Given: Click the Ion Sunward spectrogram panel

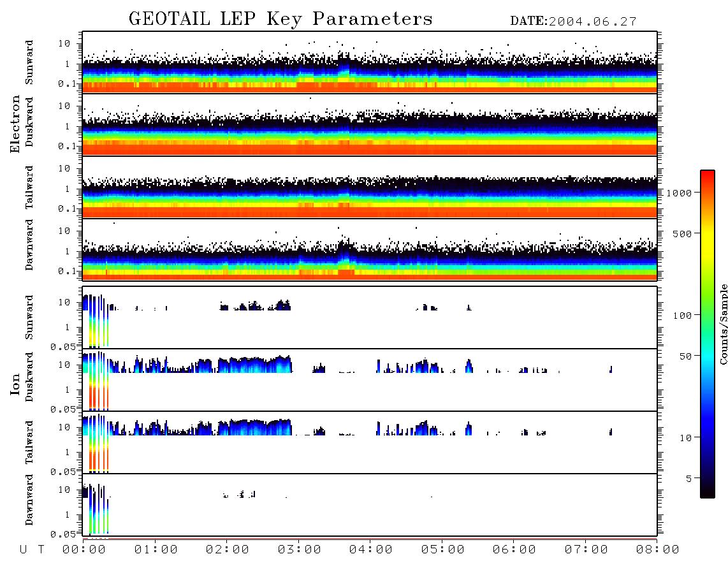Looking at the screenshot, I should tap(370, 317).
